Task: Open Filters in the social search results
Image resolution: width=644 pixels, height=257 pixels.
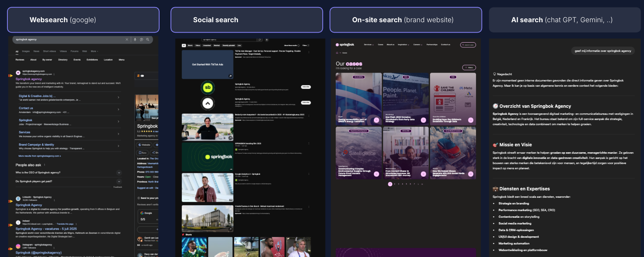Action: point(306,46)
